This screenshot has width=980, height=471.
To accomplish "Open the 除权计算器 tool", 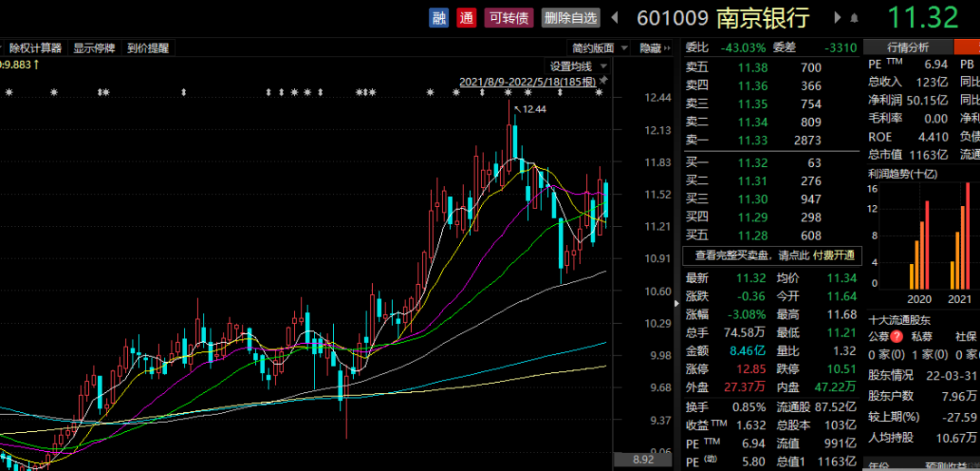I will (35, 48).
